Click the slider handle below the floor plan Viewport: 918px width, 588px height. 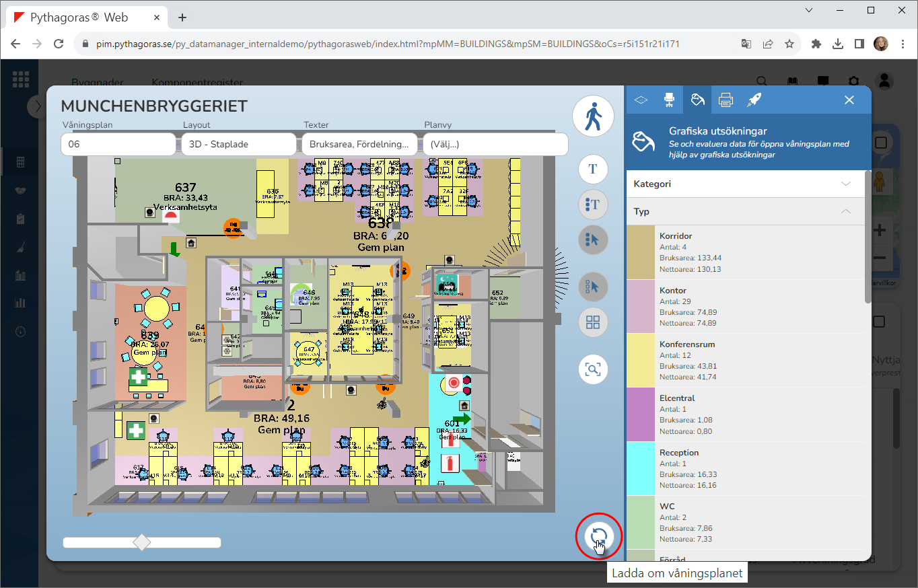(142, 542)
